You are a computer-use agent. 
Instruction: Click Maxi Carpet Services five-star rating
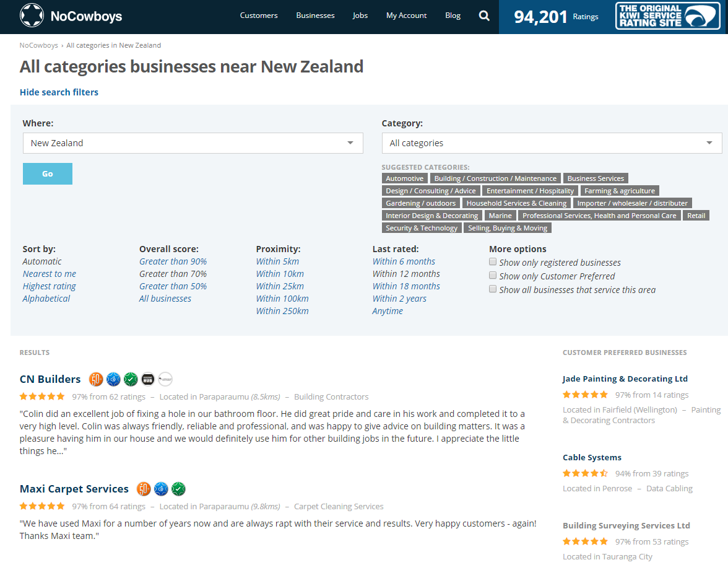click(42, 506)
